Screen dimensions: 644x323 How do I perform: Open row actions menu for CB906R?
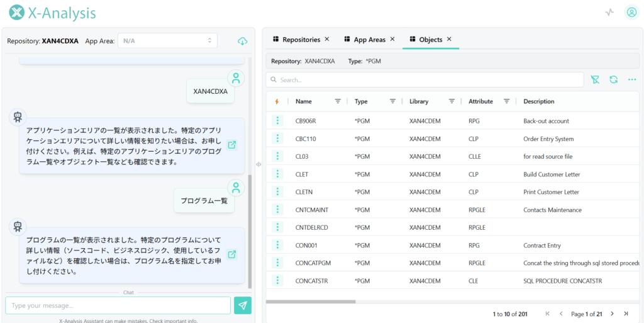pos(277,121)
